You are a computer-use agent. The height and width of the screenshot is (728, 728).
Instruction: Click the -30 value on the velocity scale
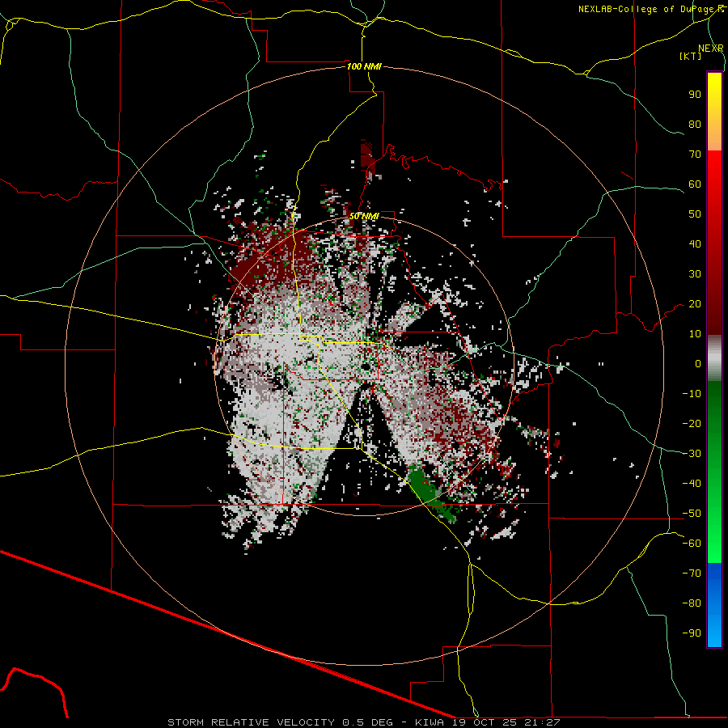coord(692,454)
